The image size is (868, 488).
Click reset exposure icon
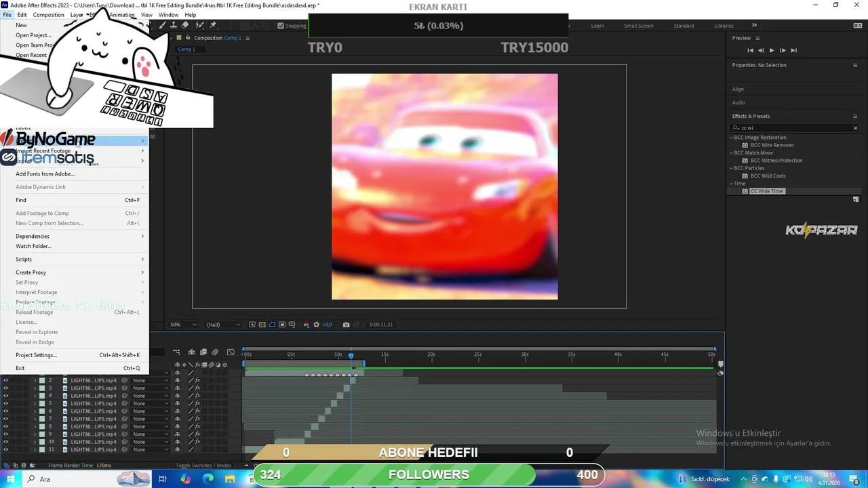(x=316, y=325)
